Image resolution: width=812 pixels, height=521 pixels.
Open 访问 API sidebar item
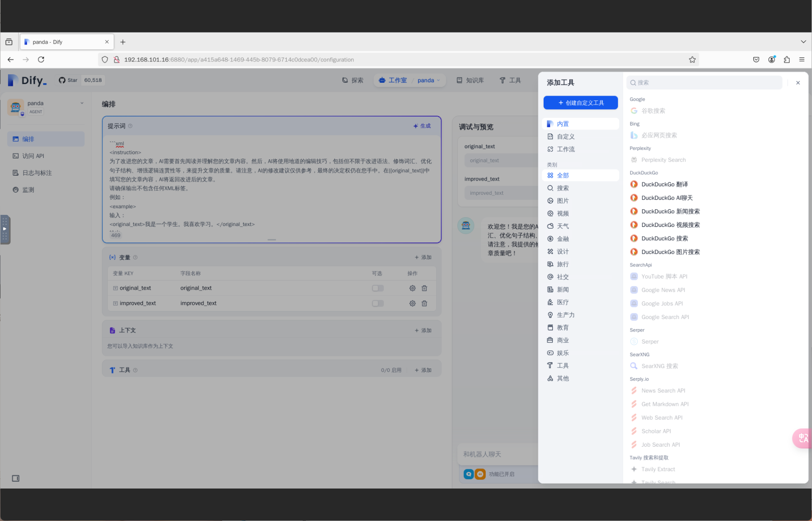coord(46,156)
